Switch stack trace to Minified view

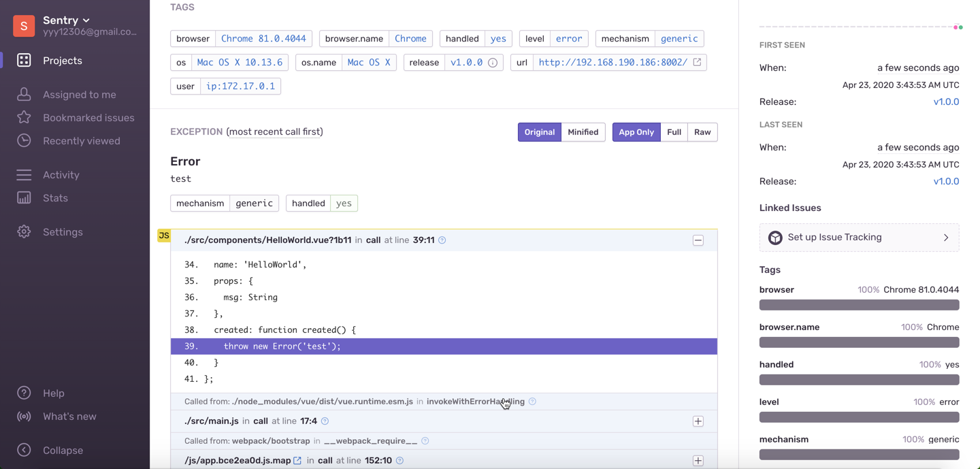[583, 132]
